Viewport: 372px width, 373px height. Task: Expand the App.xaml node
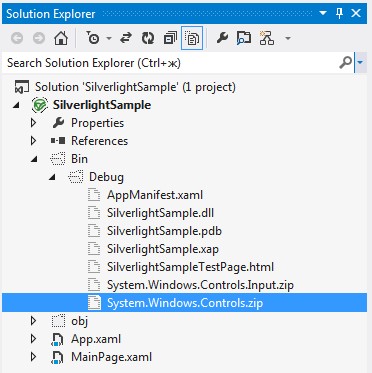pos(33,339)
